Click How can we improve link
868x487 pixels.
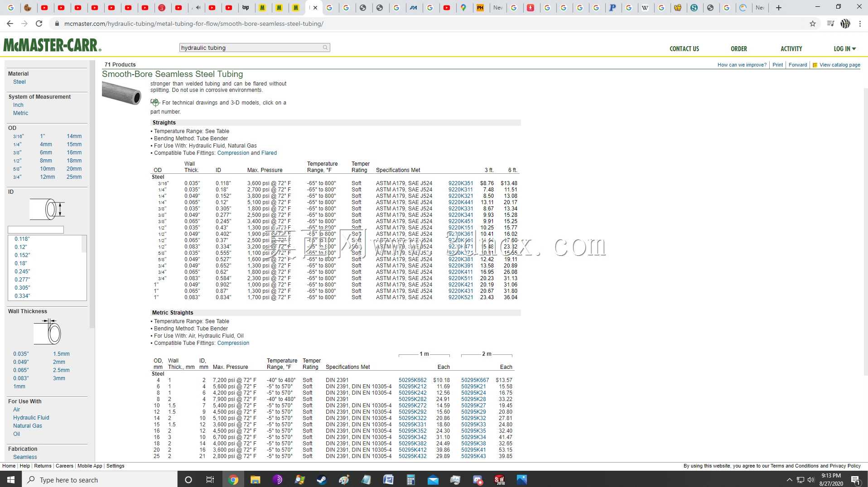click(x=742, y=65)
